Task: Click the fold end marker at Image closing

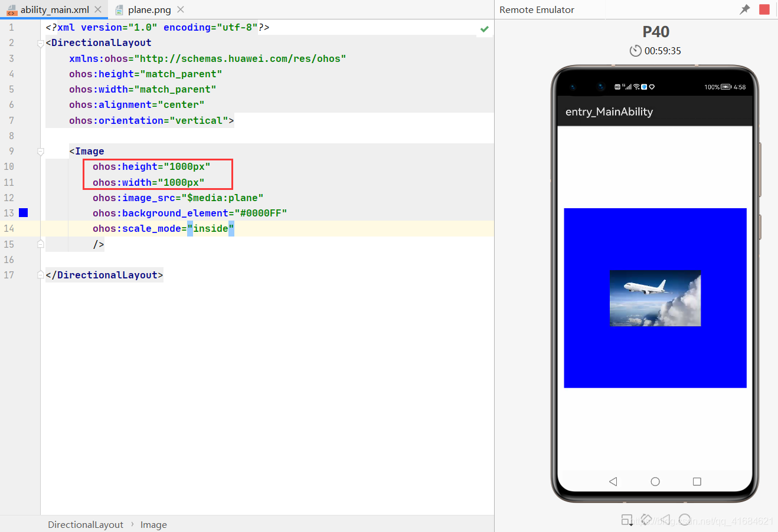Action: tap(41, 244)
